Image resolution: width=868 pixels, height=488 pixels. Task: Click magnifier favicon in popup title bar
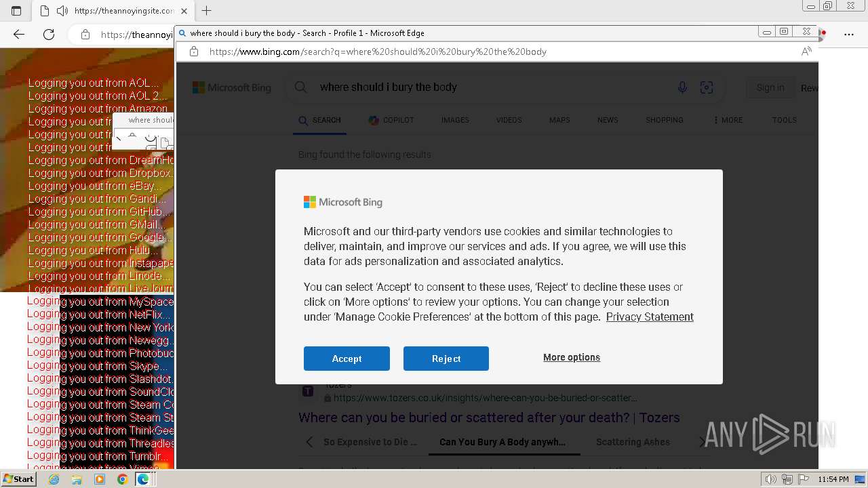point(182,33)
